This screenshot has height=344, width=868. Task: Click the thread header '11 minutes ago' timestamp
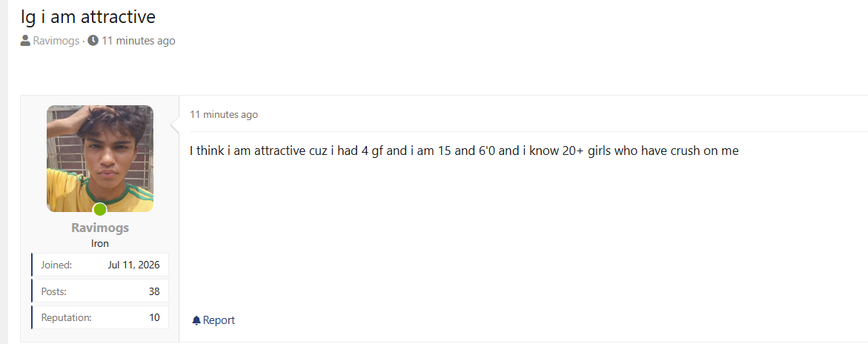139,41
